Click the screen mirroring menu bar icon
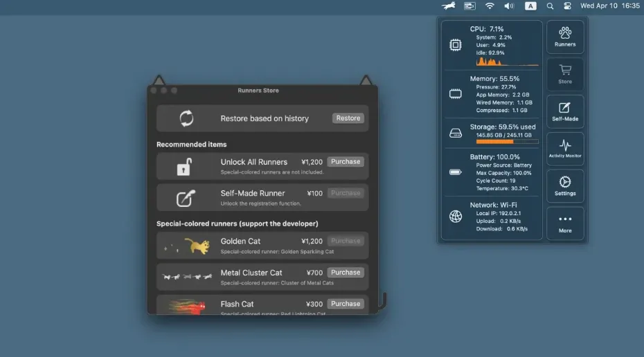 [x=469, y=6]
